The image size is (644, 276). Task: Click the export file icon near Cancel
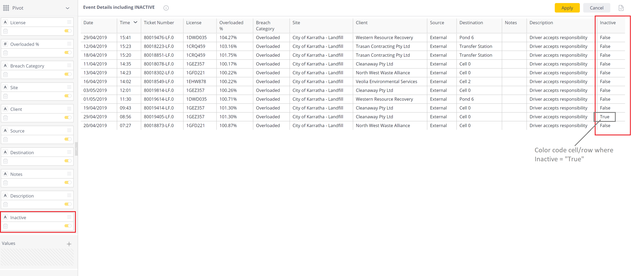pyautogui.click(x=621, y=8)
